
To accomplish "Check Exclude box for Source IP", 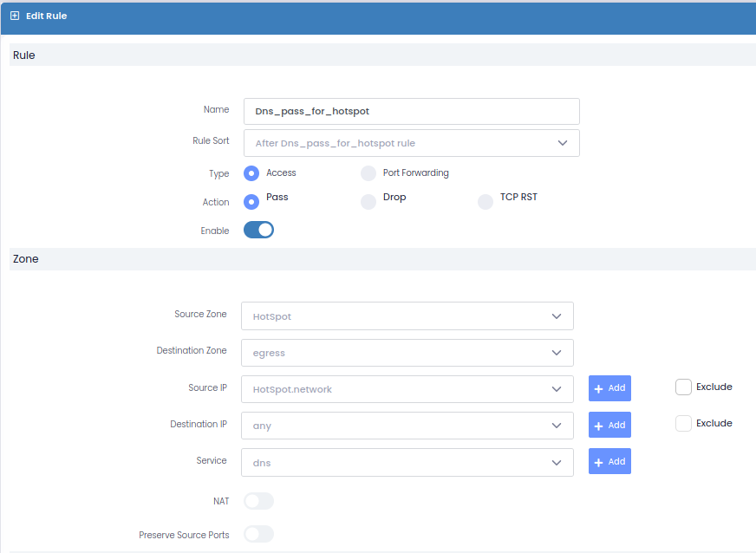I will tap(683, 387).
